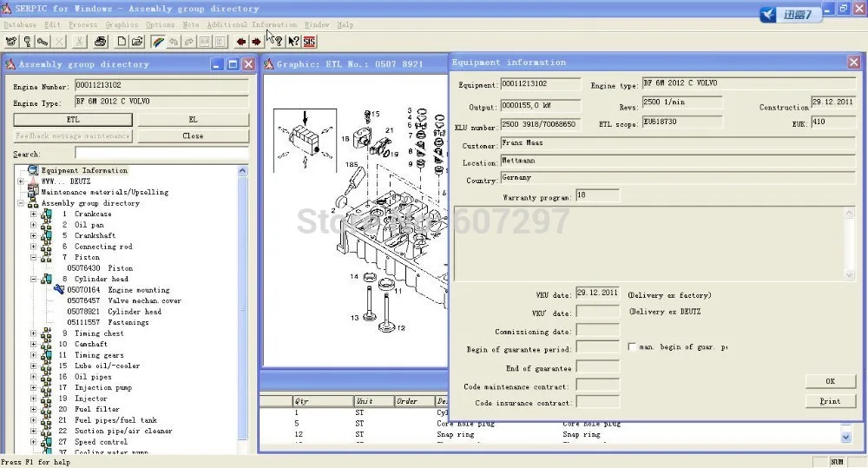Click the piston part search toolbar icon
Image resolution: width=868 pixels, height=468 pixels.
point(27,42)
